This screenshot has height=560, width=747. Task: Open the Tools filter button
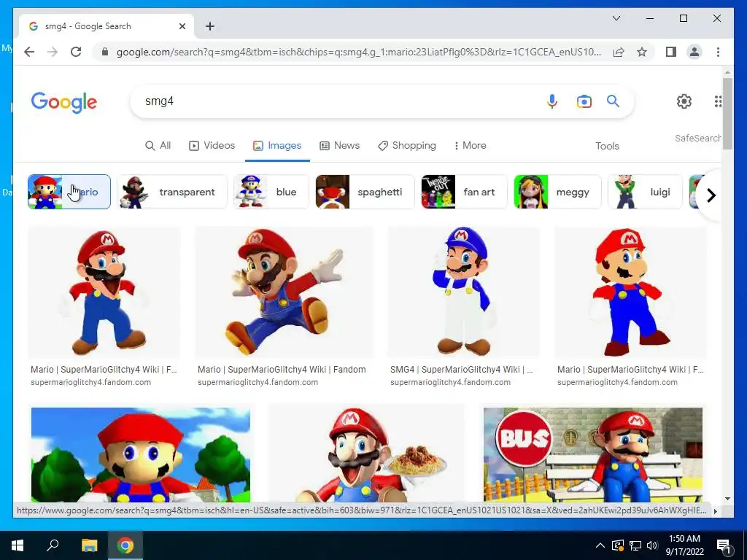[x=607, y=146]
